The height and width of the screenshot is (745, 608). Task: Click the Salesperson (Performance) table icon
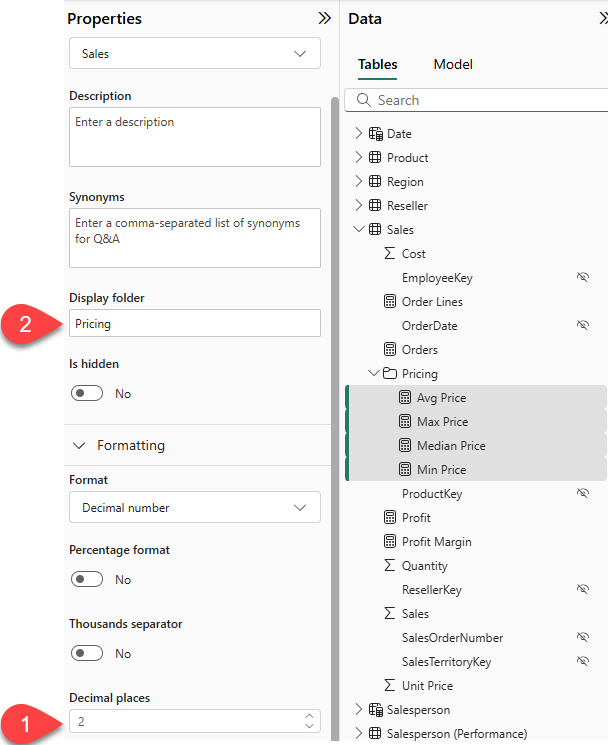pyautogui.click(x=376, y=734)
